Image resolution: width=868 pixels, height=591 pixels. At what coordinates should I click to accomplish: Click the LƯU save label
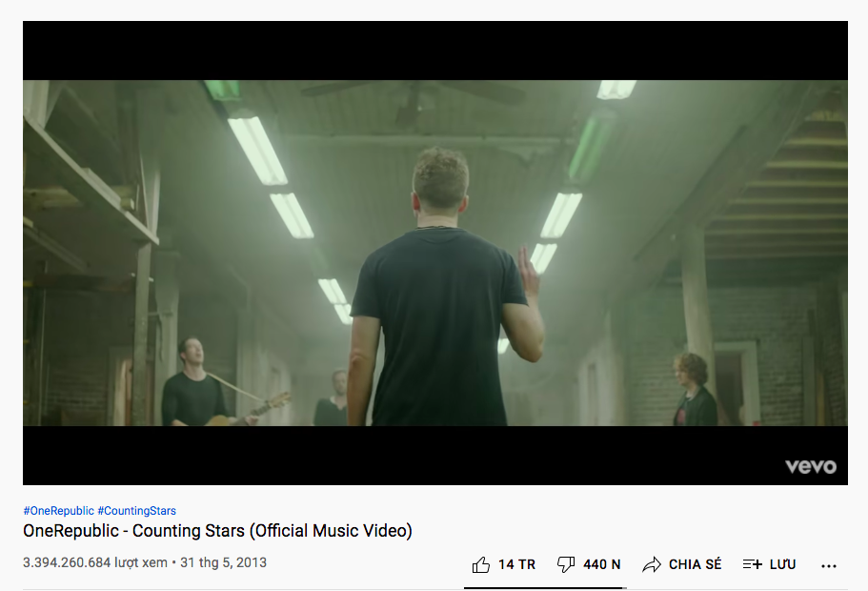[783, 564]
